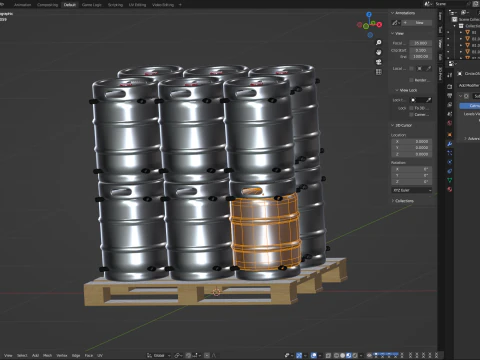Click the blue Z axis on navigation gizmo

click(x=369, y=14)
